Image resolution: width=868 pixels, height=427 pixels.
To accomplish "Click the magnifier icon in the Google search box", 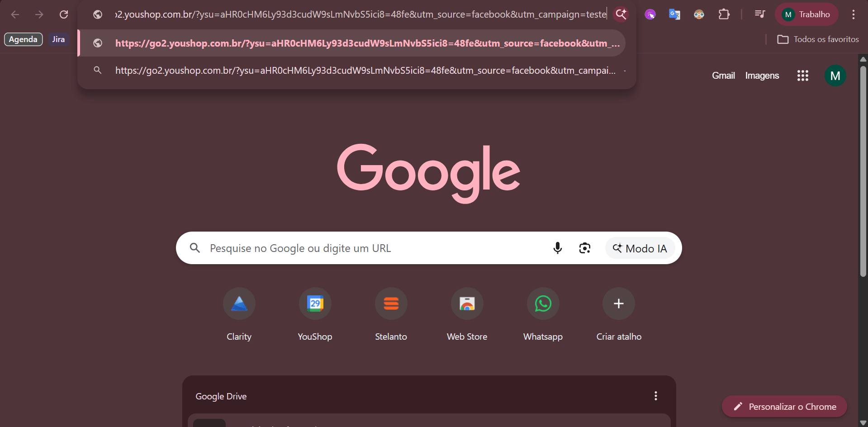I will 195,248.
